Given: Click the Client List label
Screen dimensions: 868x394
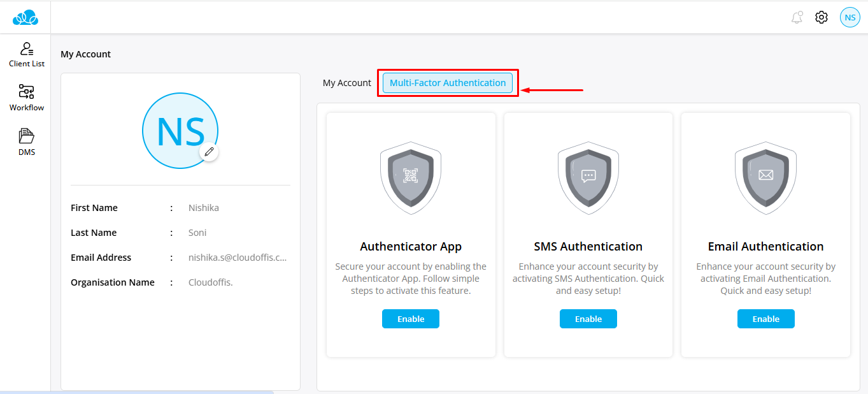Looking at the screenshot, I should click(27, 64).
